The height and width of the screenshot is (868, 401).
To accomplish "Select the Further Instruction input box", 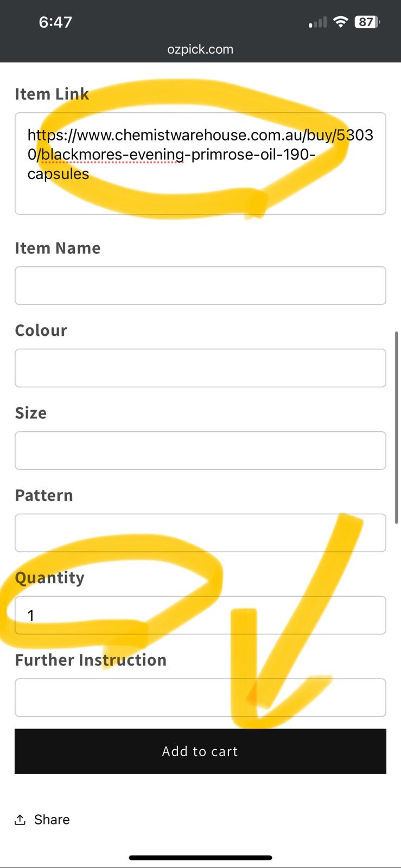I will tap(200, 698).
